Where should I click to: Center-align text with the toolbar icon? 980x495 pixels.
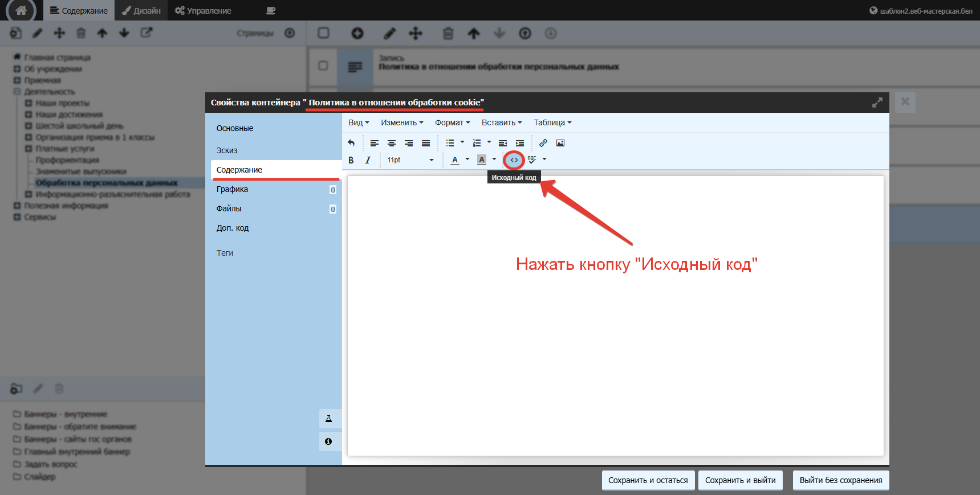click(392, 143)
